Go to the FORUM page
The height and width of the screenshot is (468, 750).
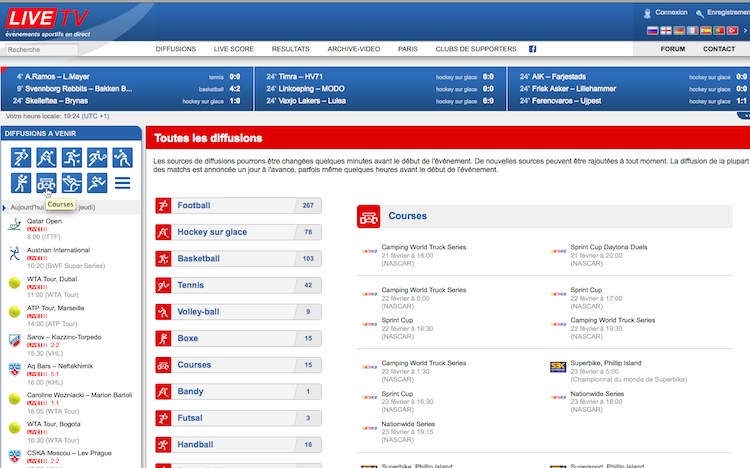(x=673, y=49)
